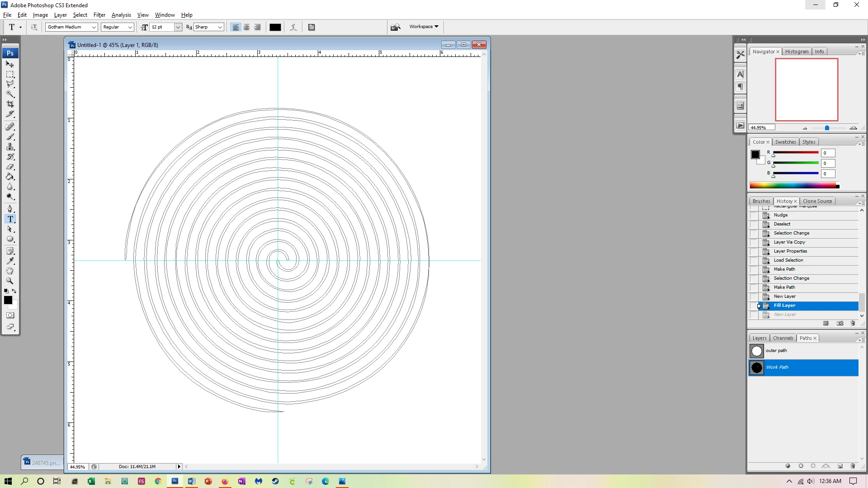Select the Magic Wand tool

(x=10, y=94)
